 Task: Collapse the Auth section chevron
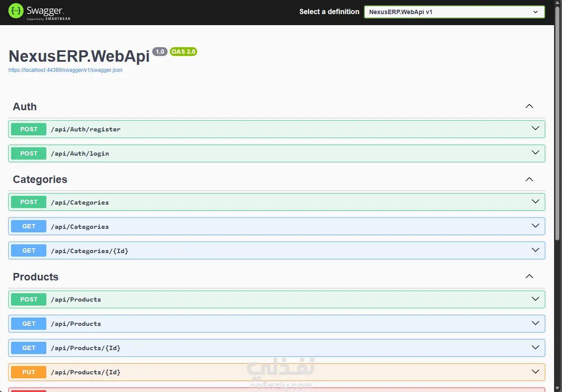[529, 106]
